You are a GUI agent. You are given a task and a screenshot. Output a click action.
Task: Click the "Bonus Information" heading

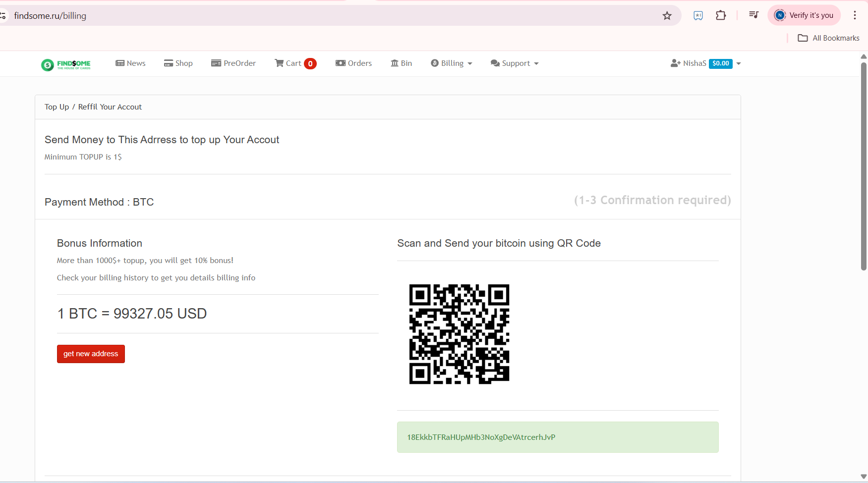(x=100, y=243)
